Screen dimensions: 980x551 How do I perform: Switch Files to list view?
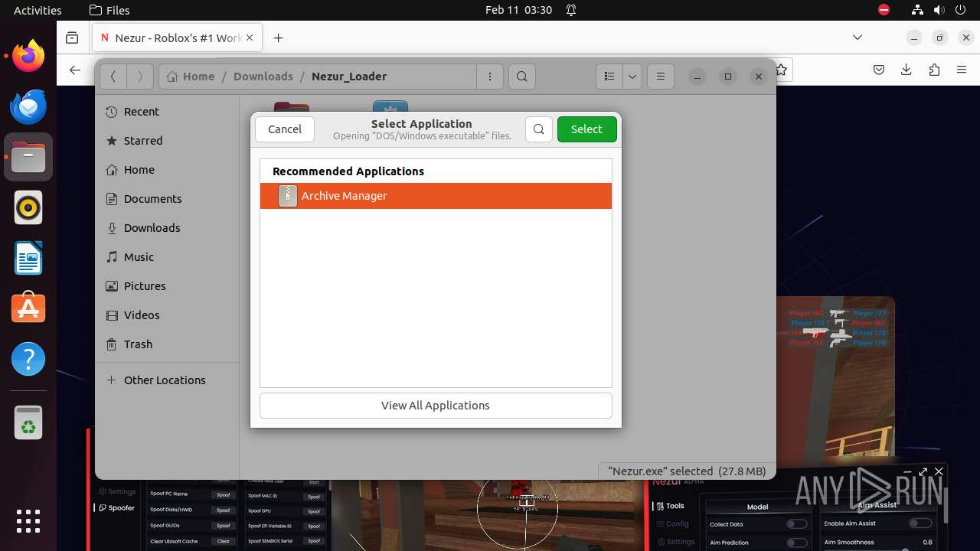tap(609, 77)
